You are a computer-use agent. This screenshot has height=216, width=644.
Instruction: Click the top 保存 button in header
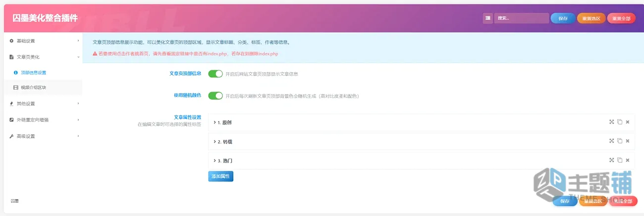tap(563, 18)
